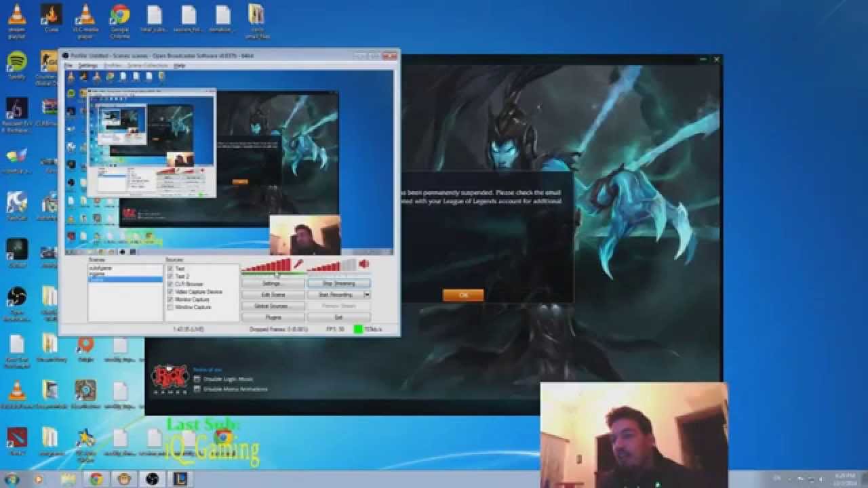The image size is (868, 488).
Task: Select the highlighted third scene in Scenes list
Action: tap(125, 280)
